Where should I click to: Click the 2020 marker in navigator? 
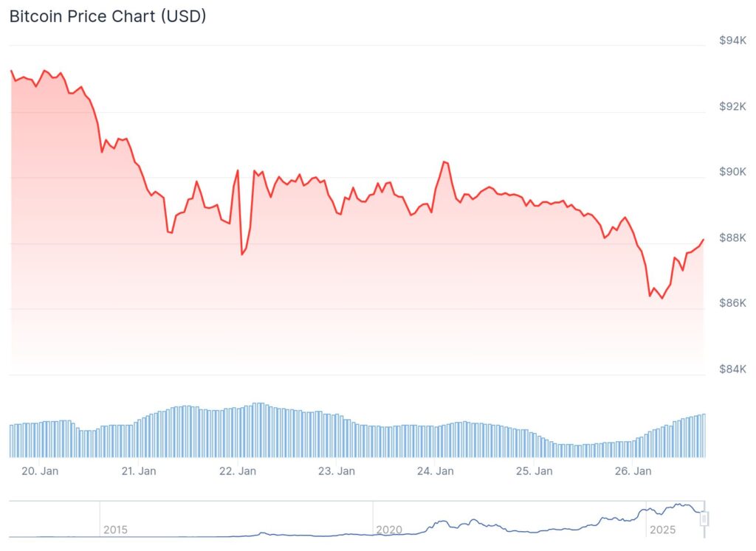point(389,530)
